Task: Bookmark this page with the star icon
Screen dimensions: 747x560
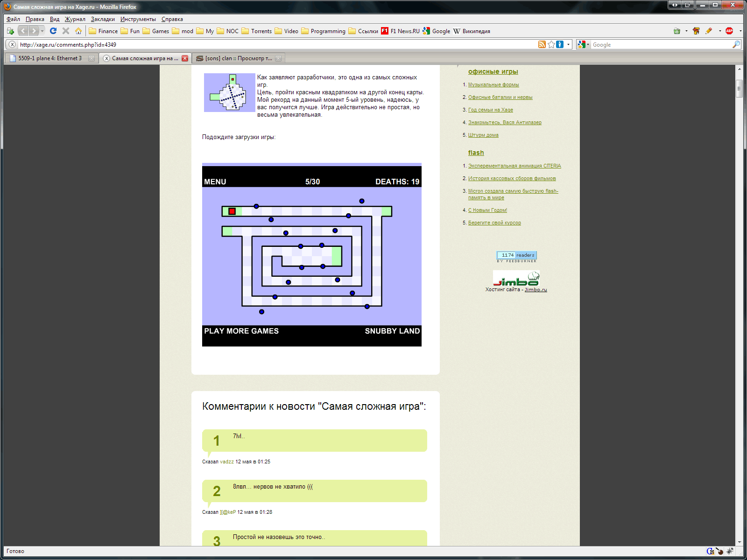Action: click(x=551, y=44)
